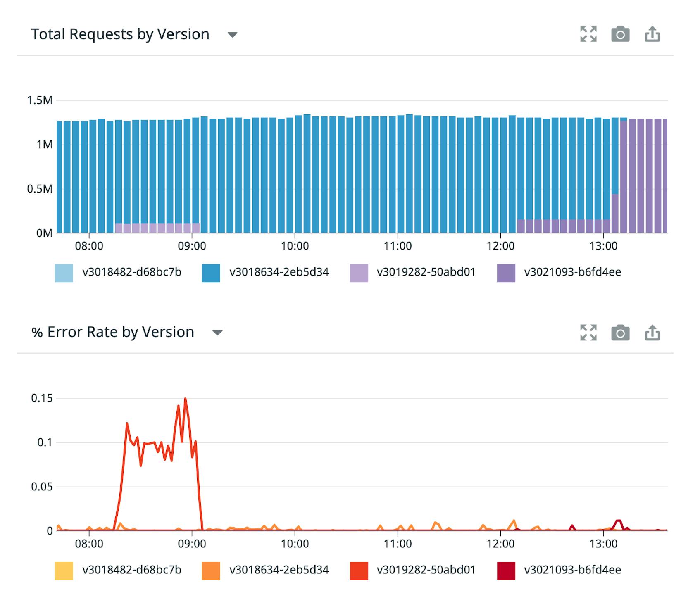This screenshot has width=700, height=592.
Task: Open the % Error Rate by Version dropdown
Action: pos(217,332)
